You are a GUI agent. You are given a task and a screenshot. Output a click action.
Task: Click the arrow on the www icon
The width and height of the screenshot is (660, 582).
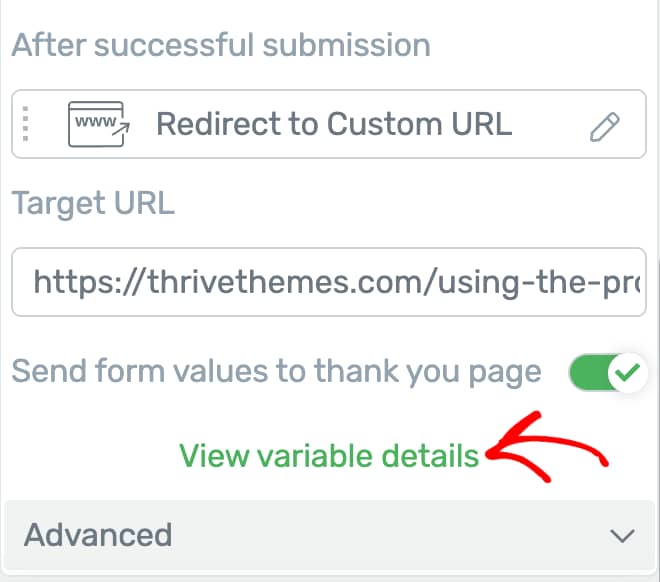coord(121,127)
